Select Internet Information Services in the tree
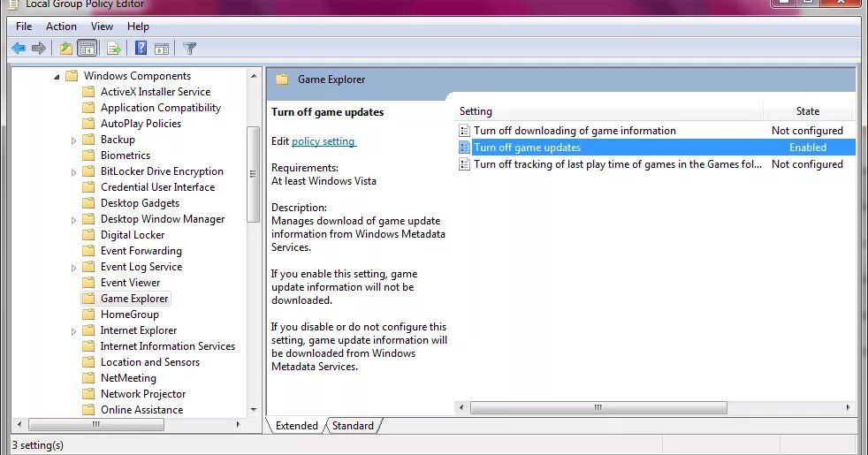Screen dimensions: 868x455 pyautogui.click(x=168, y=346)
